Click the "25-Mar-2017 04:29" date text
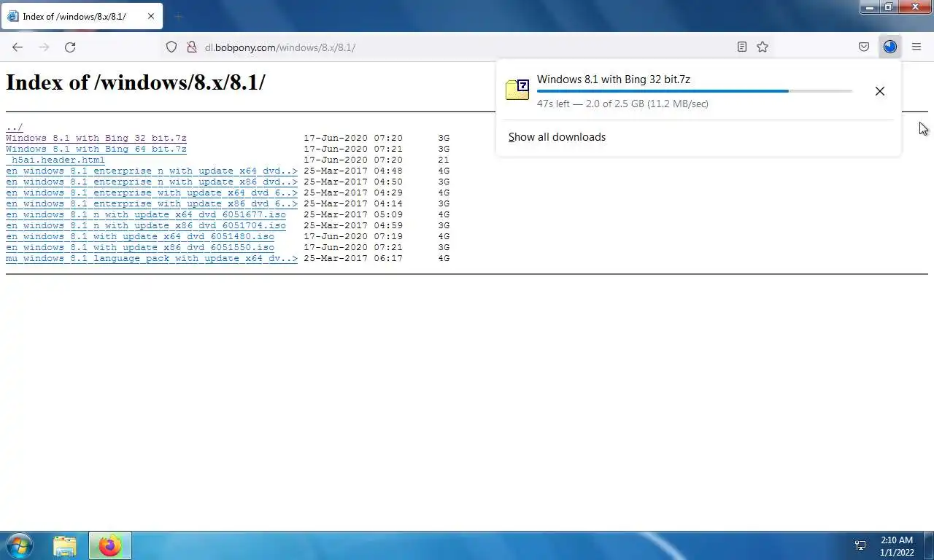The image size is (934, 560). point(353,192)
